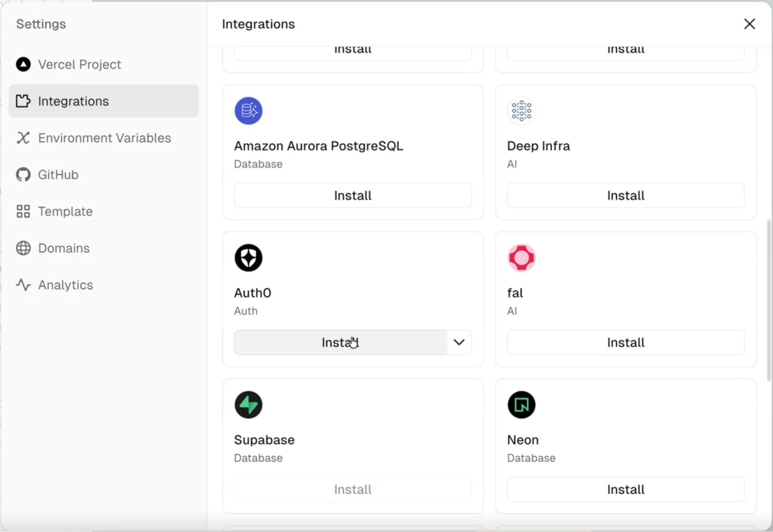The height and width of the screenshot is (532, 773).
Task: Click the Deep Infra logo
Action: point(521,111)
